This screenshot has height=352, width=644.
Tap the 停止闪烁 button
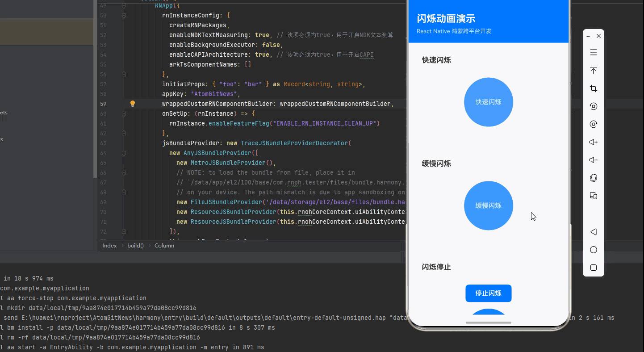[489, 293]
